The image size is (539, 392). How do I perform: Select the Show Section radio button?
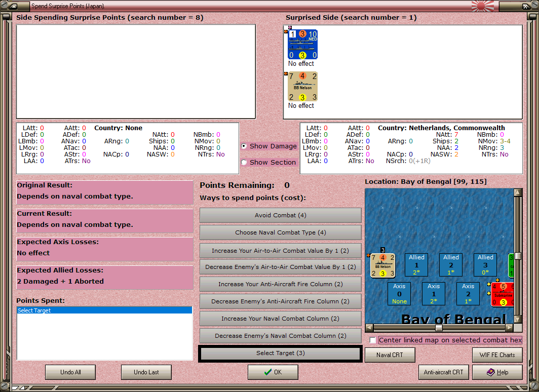click(x=244, y=162)
